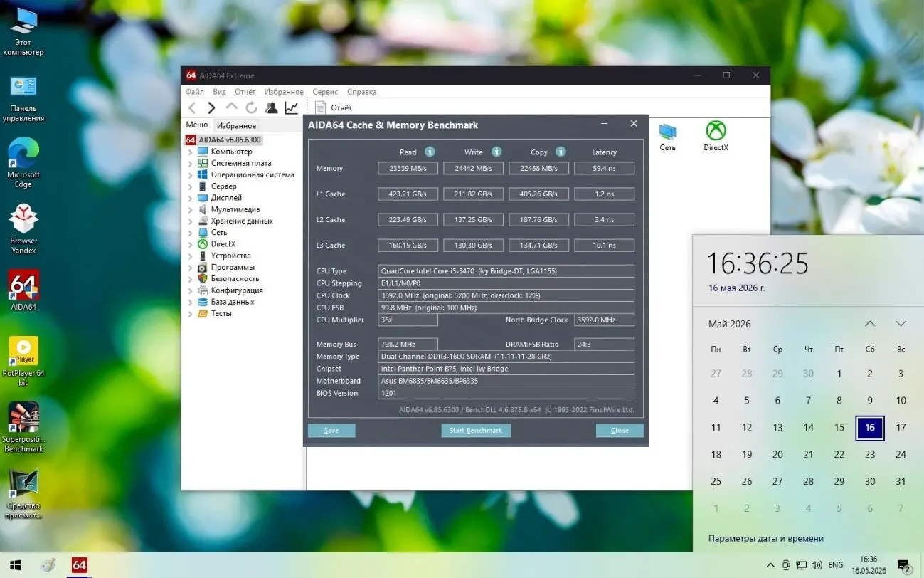Click the user silhouette icon in AIDA64 toolbar
The width and height of the screenshot is (924, 578).
pos(271,107)
